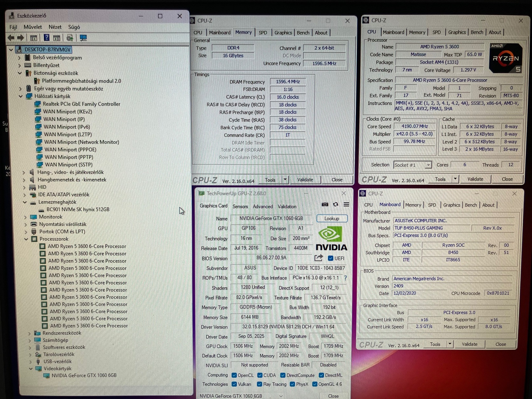Toggle the OpenCL checkbox
Viewport: 532px width, 399px height.
[x=234, y=375]
